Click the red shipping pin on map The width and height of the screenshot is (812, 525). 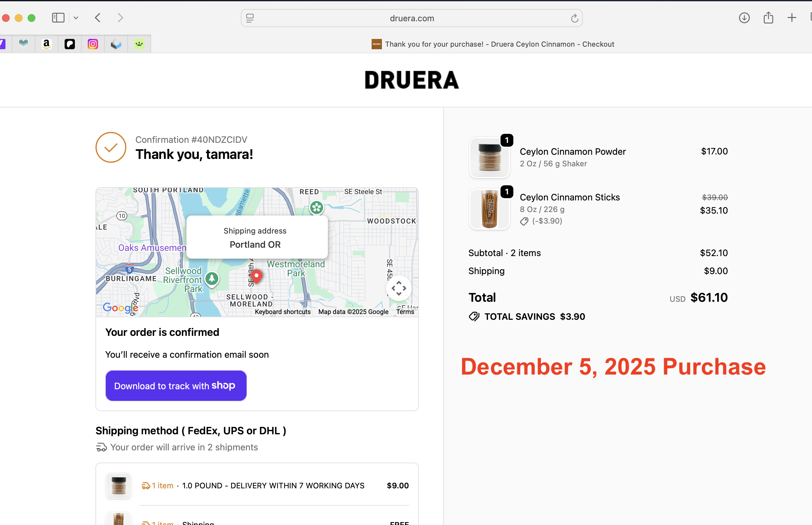[x=257, y=276]
